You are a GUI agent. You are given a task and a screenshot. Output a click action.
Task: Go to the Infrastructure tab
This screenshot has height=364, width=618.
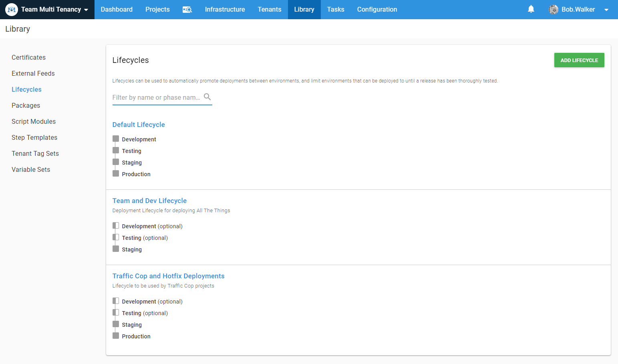(x=225, y=10)
